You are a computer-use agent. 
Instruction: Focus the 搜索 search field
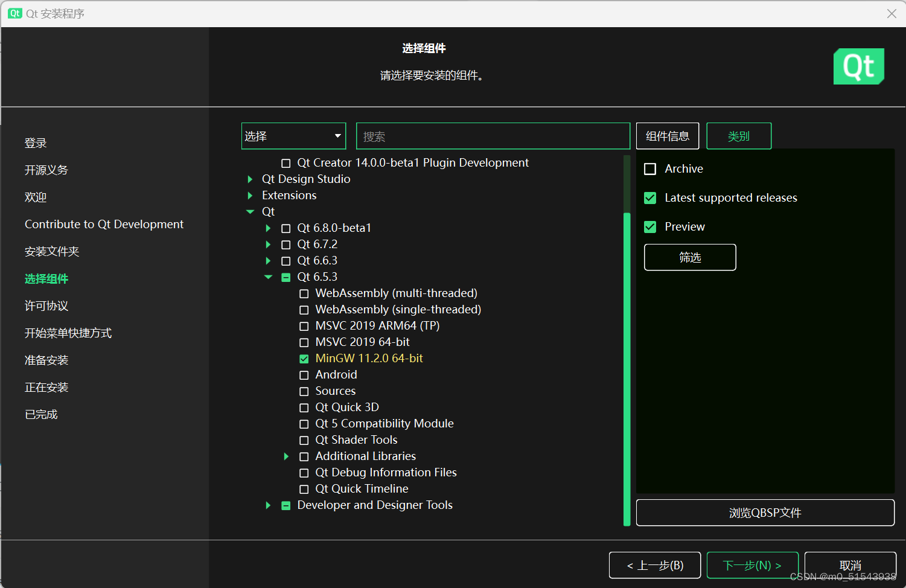[493, 136]
